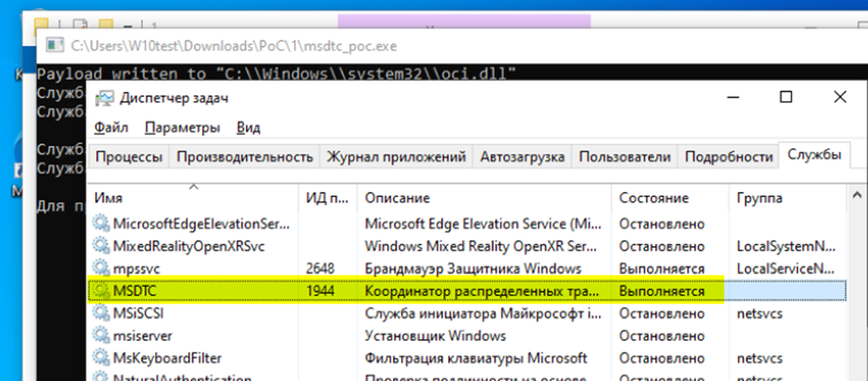The height and width of the screenshot is (381, 868).
Task: Open the Параметры menu
Action: coord(183,128)
